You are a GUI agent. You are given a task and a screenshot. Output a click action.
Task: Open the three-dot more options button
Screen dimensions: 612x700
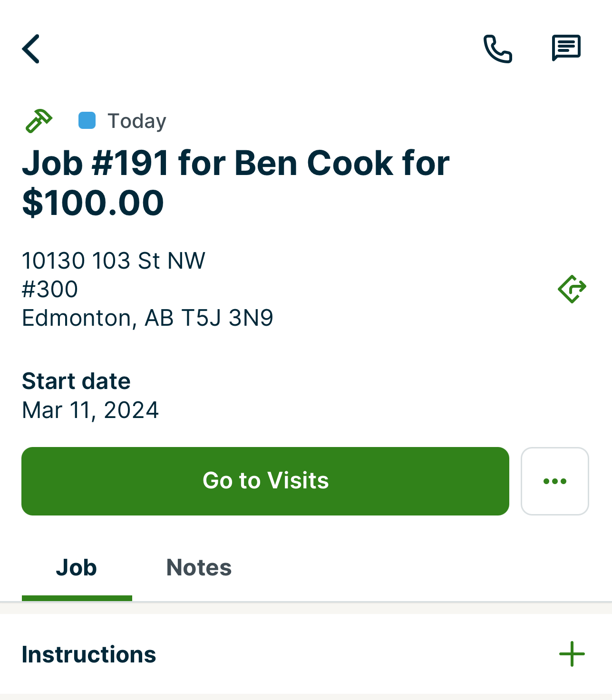pos(554,481)
